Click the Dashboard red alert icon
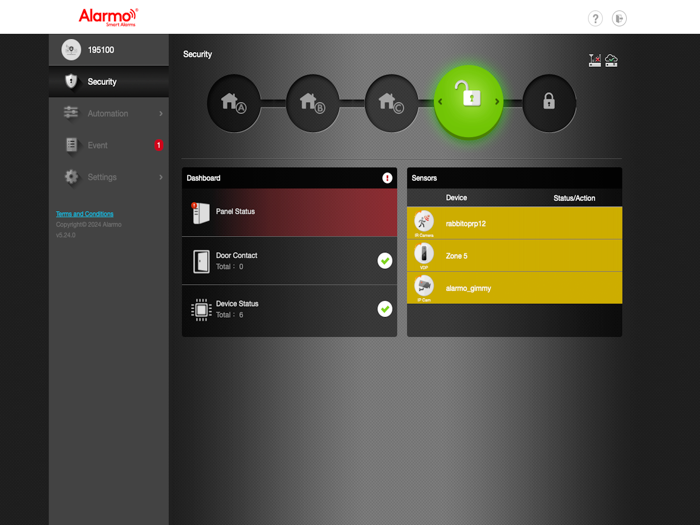700x525 pixels. 387,178
